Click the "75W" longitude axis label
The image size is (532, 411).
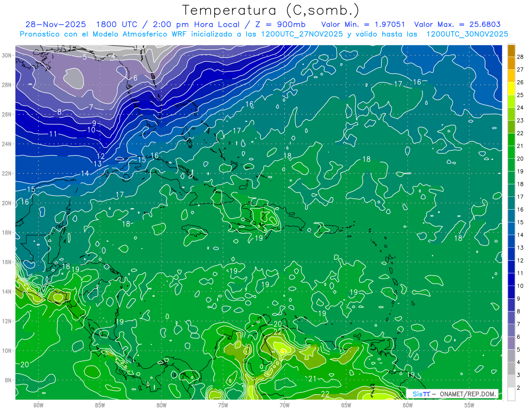223,406
